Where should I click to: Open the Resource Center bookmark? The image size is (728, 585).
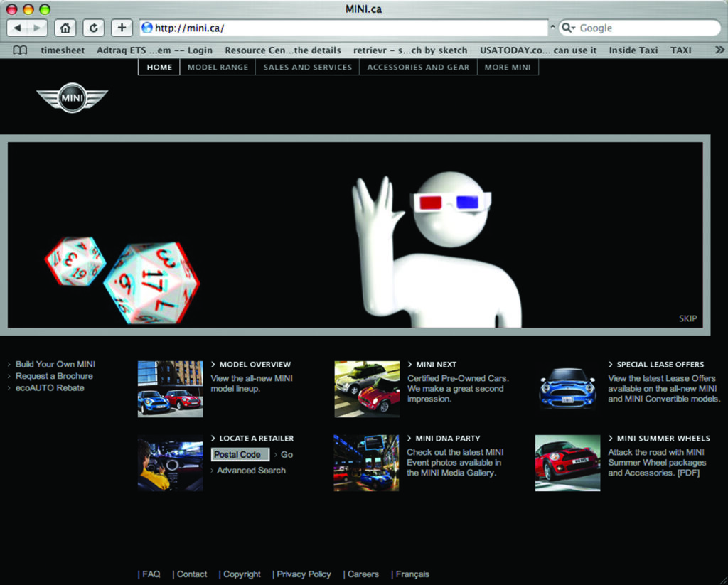(x=283, y=50)
